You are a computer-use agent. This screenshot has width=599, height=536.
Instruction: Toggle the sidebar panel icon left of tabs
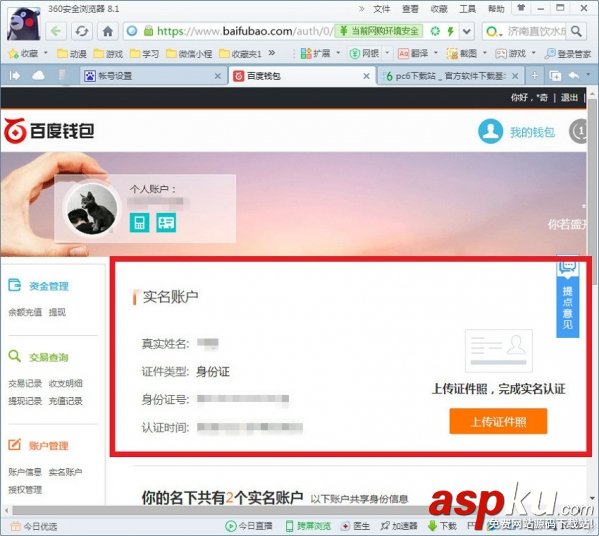point(15,76)
